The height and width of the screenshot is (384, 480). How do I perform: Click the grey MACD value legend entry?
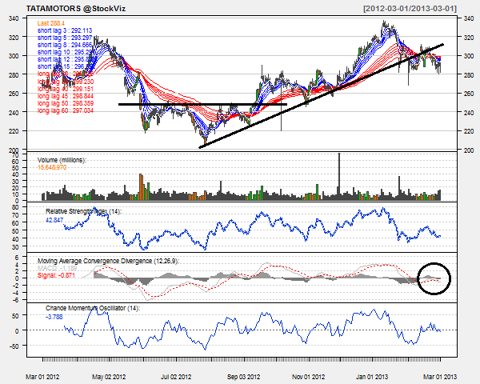point(57,268)
